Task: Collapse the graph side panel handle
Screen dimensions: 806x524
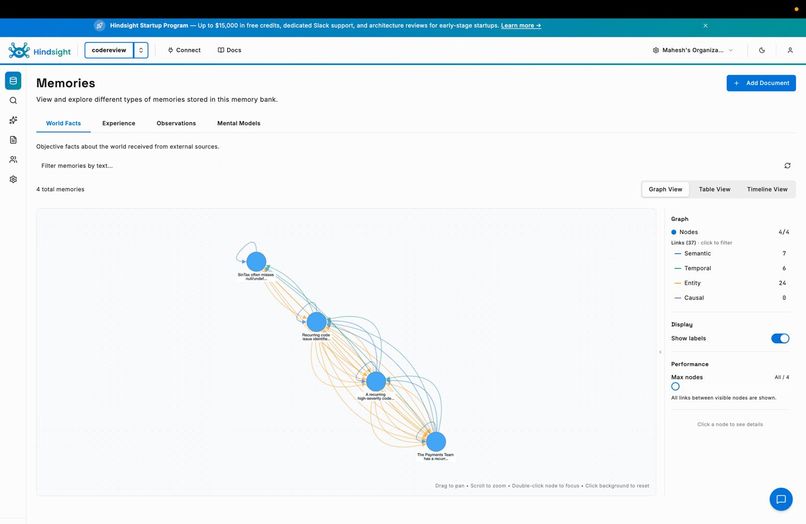Action: coord(661,352)
